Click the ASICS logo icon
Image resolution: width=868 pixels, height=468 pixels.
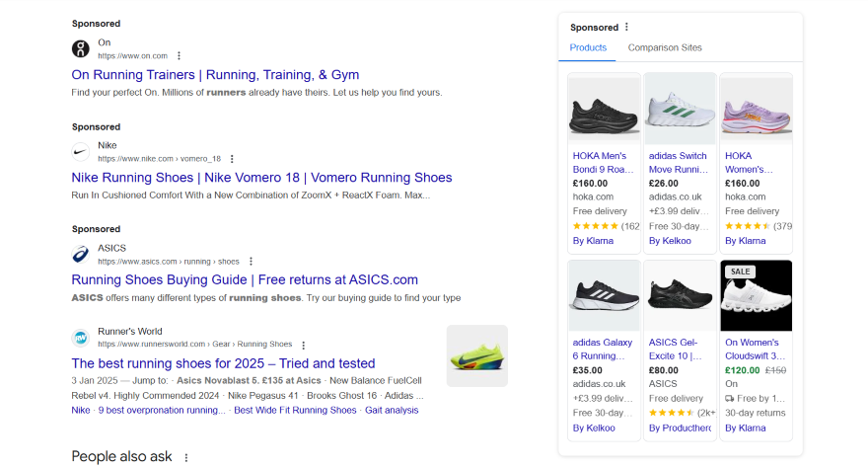coord(81,254)
